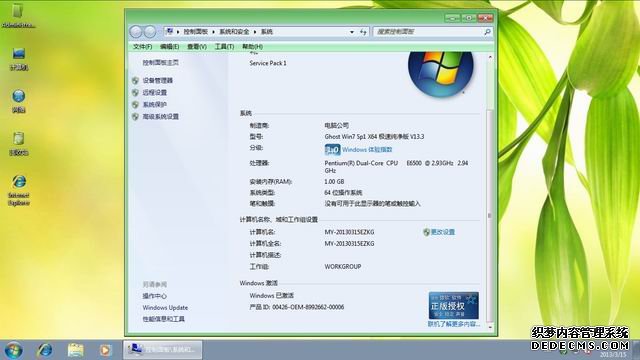
Task: Click the 1.0 experience rating badge
Action: tap(332, 150)
